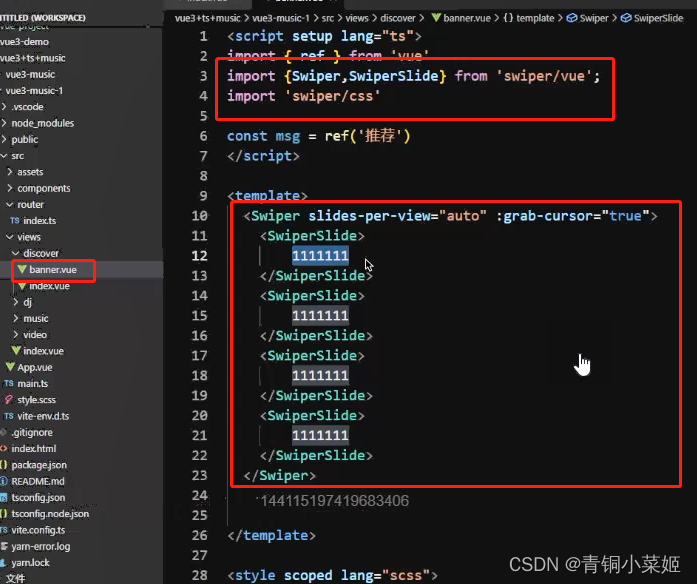Click the TS icon beside main.ts
697x584 pixels.
click(8, 383)
